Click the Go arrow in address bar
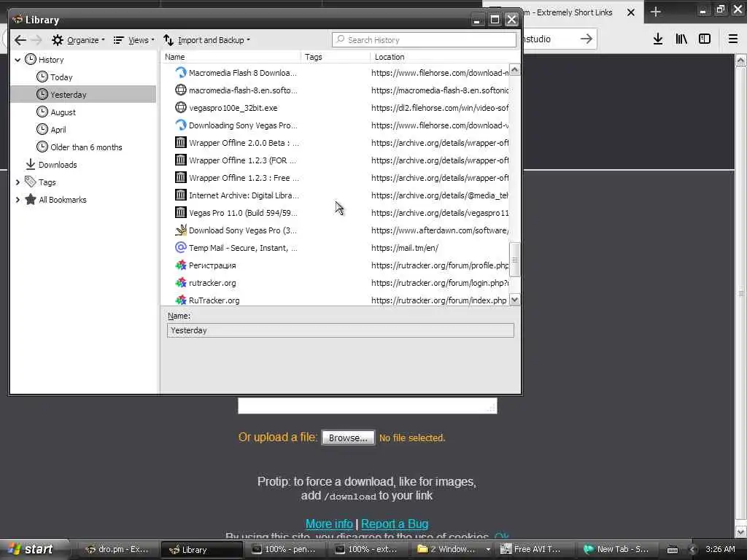The height and width of the screenshot is (560, 747). click(x=586, y=39)
